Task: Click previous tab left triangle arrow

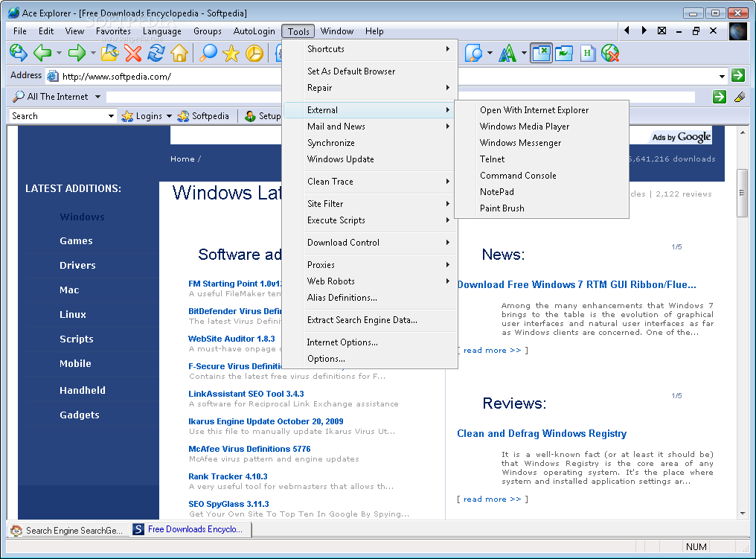Action: pos(627,31)
